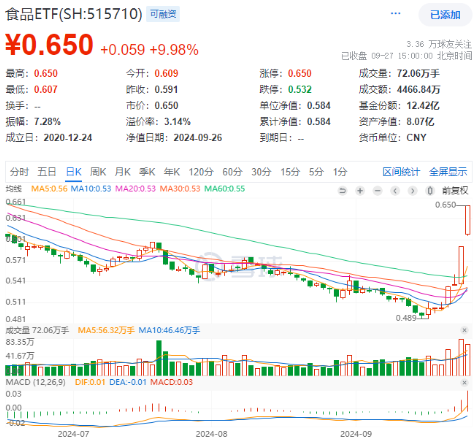The width and height of the screenshot is (476, 442).
Task: Click the 昨收 0.591 value
Action: click(166, 89)
